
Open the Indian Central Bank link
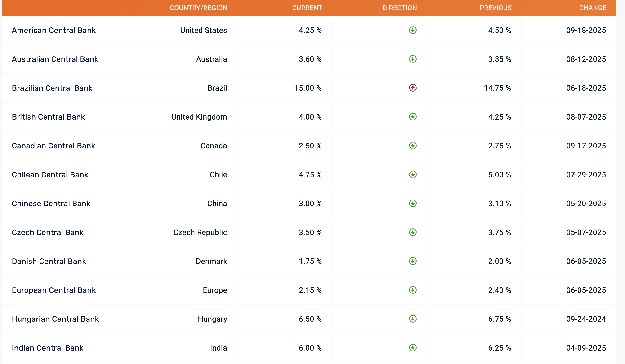coord(47,348)
